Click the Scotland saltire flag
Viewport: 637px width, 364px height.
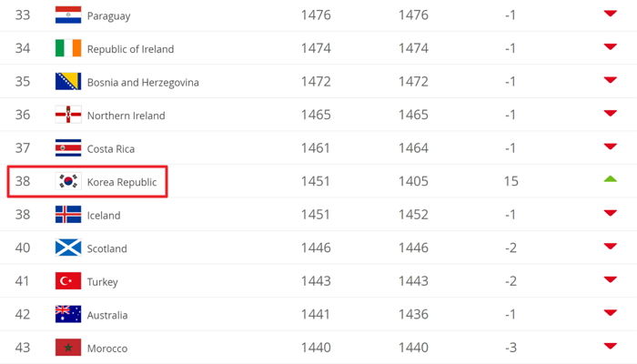(68, 248)
